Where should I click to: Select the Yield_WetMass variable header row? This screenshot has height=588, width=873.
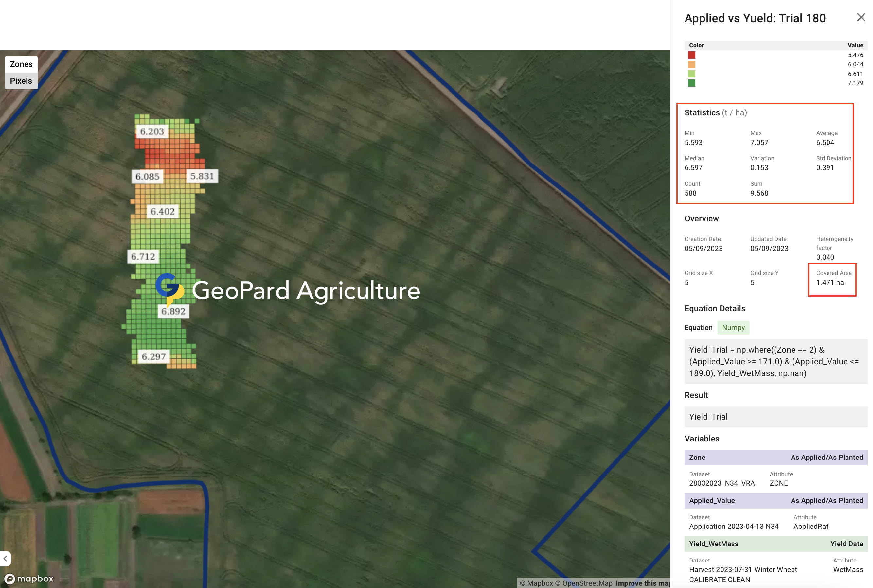pyautogui.click(x=775, y=544)
